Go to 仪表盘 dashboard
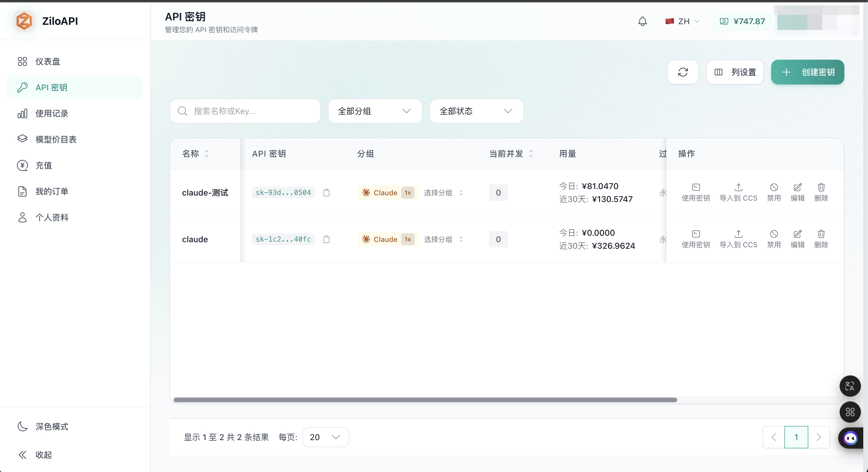Screen dimensions: 868x472 coord(75,61)
